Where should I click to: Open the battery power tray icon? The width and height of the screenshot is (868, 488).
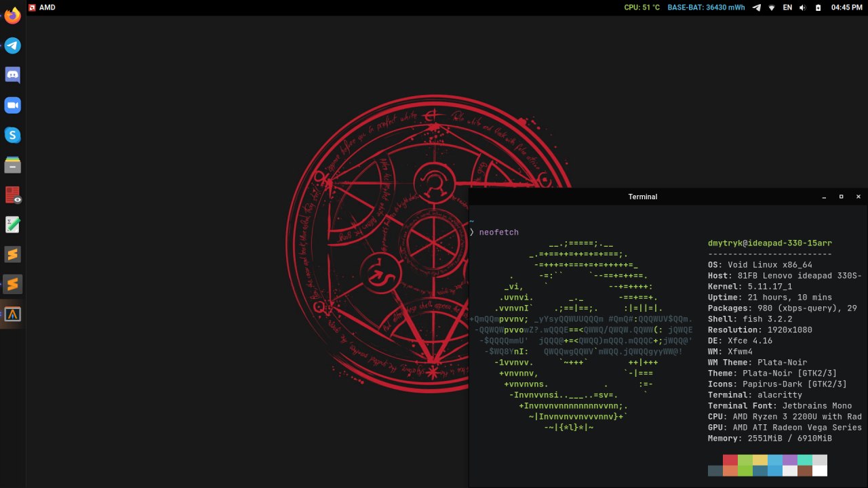818,7
